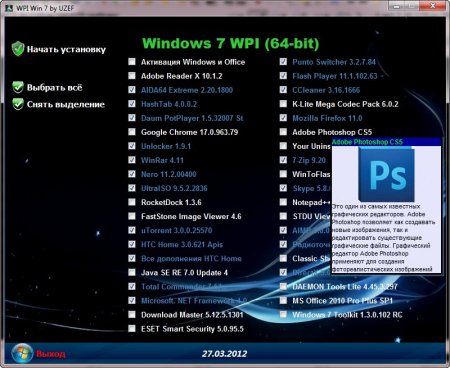This screenshot has height=368, width=450.
Task: Uncheck WinRar 4.11 checkbox
Action: pyautogui.click(x=132, y=160)
